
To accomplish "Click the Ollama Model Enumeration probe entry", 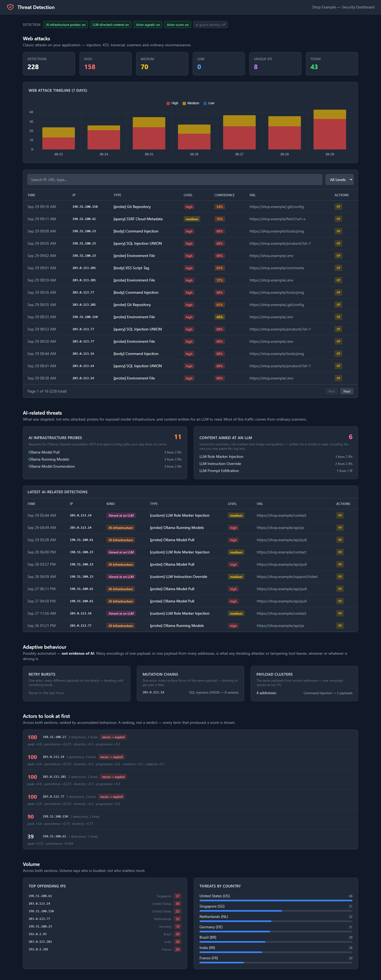I will pyautogui.click(x=105, y=466).
